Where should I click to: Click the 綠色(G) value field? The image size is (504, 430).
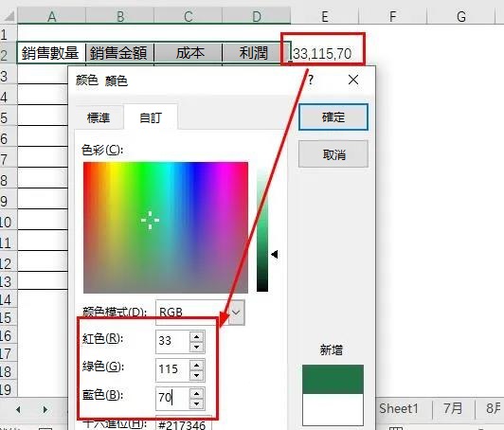pos(172,369)
